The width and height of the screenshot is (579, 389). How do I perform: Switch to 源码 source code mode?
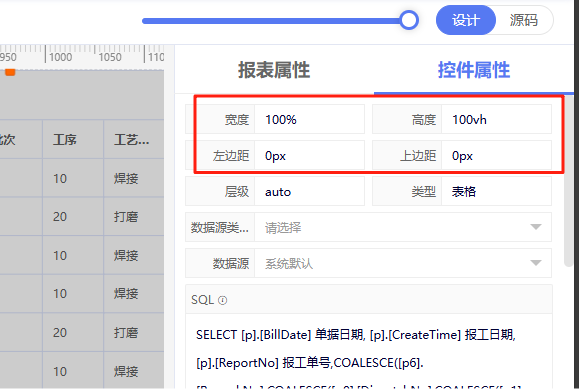tap(524, 20)
